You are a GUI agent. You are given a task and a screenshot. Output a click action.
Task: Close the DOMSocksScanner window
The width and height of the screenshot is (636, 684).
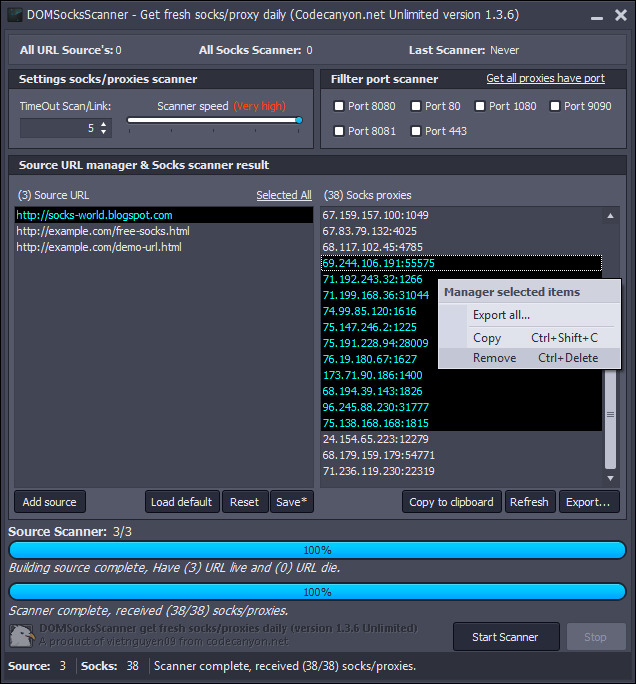[621, 15]
